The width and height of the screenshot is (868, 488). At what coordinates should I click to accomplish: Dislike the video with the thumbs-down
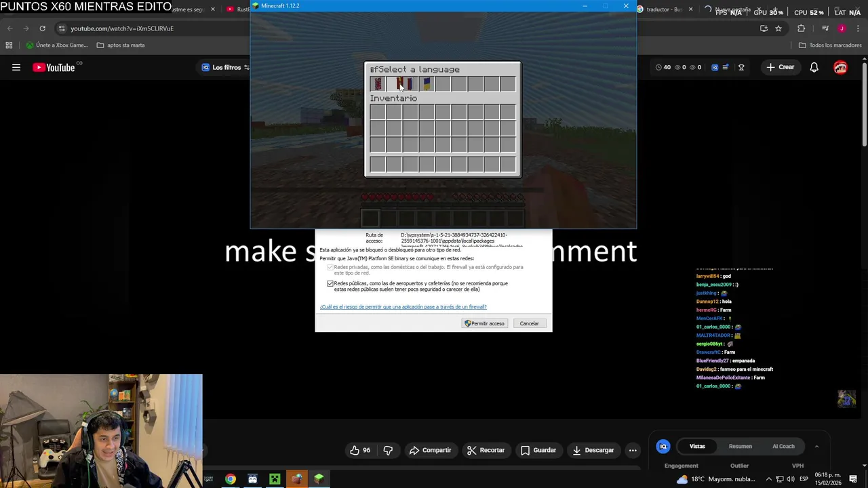point(388,450)
